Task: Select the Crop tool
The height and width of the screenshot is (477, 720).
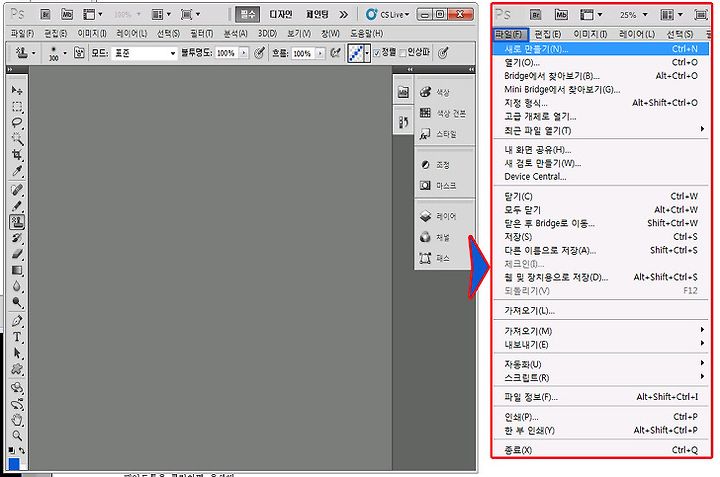Action: pos(17,155)
